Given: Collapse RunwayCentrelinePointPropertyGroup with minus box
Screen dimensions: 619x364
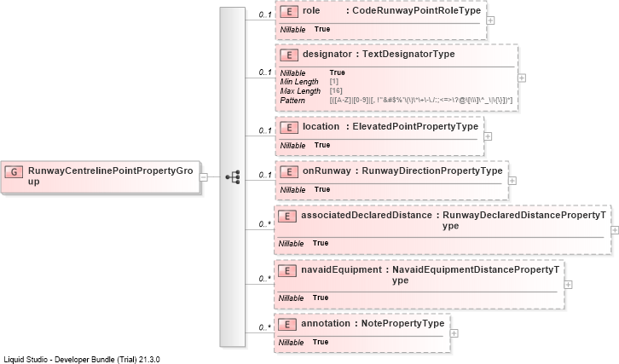Looking at the screenshot, I should point(204,177).
